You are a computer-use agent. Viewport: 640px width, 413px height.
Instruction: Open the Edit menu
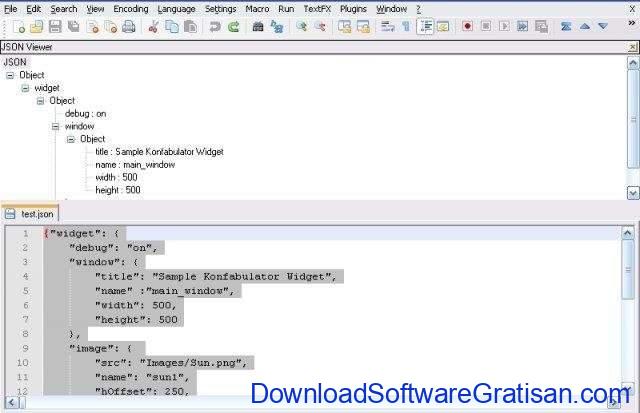tap(33, 9)
